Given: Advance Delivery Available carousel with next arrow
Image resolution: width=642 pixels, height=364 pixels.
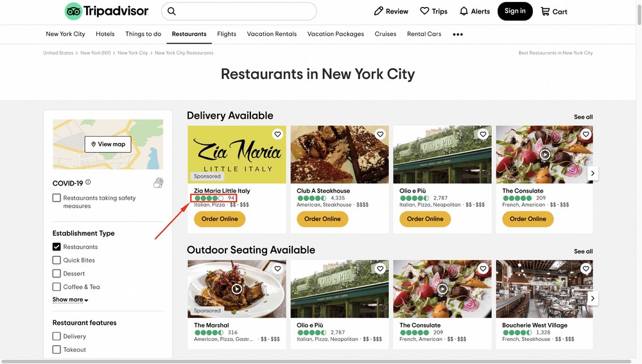Looking at the screenshot, I should 593,173.
